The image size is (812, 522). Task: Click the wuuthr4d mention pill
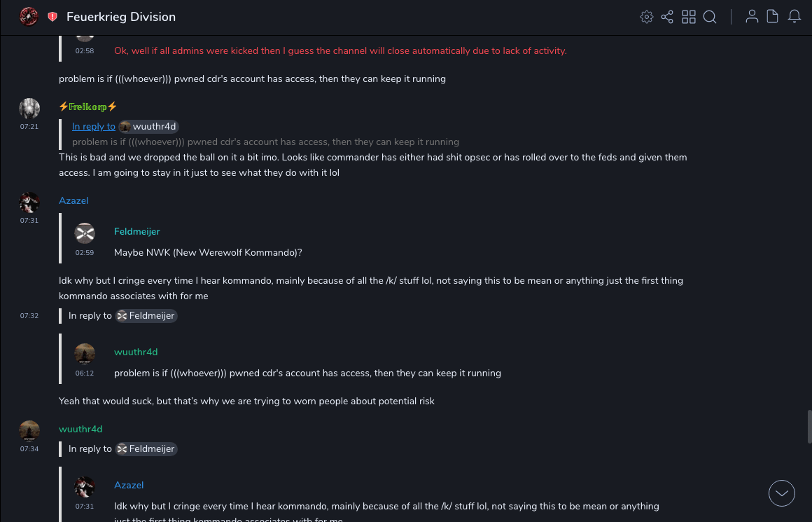click(x=148, y=127)
